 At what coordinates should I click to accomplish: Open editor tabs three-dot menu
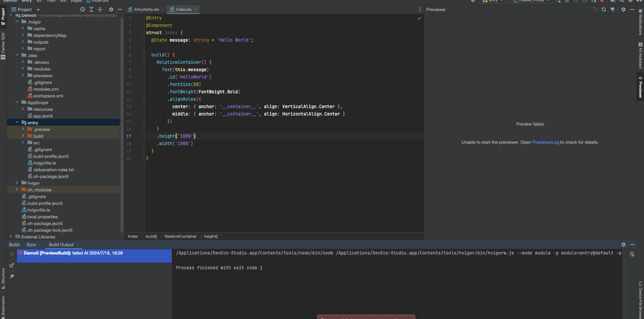[x=420, y=9]
